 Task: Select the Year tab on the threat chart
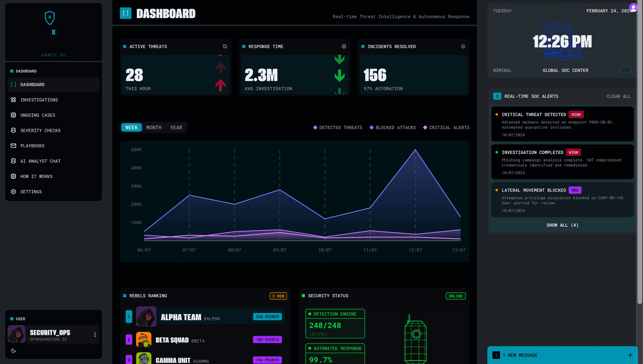(x=176, y=127)
